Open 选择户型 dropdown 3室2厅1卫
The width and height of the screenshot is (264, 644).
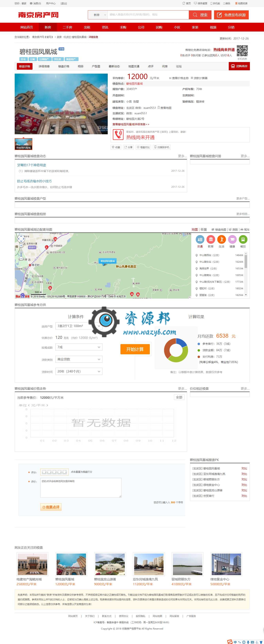click(79, 326)
